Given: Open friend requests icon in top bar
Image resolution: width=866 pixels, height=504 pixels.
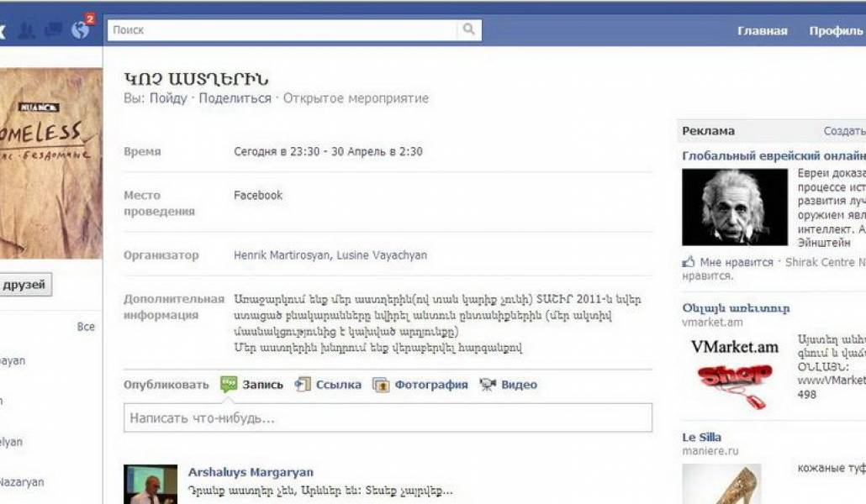Looking at the screenshot, I should pos(26,29).
